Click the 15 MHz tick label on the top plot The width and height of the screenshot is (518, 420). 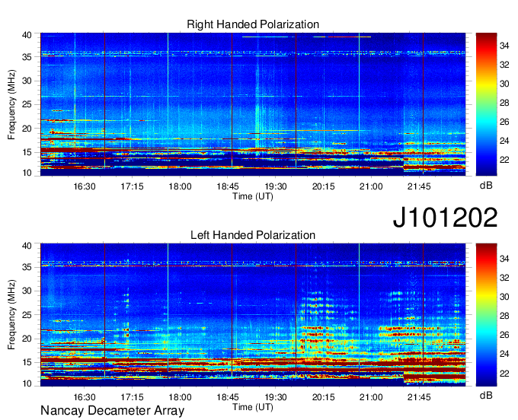(27, 152)
